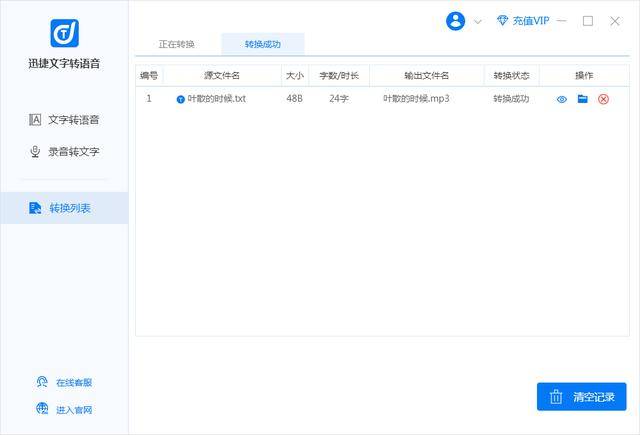Close the application window
This screenshot has width=640, height=435.
click(615, 21)
